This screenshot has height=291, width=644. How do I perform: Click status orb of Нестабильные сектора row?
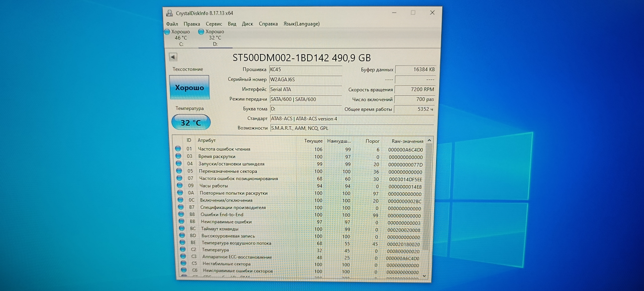[x=184, y=263]
